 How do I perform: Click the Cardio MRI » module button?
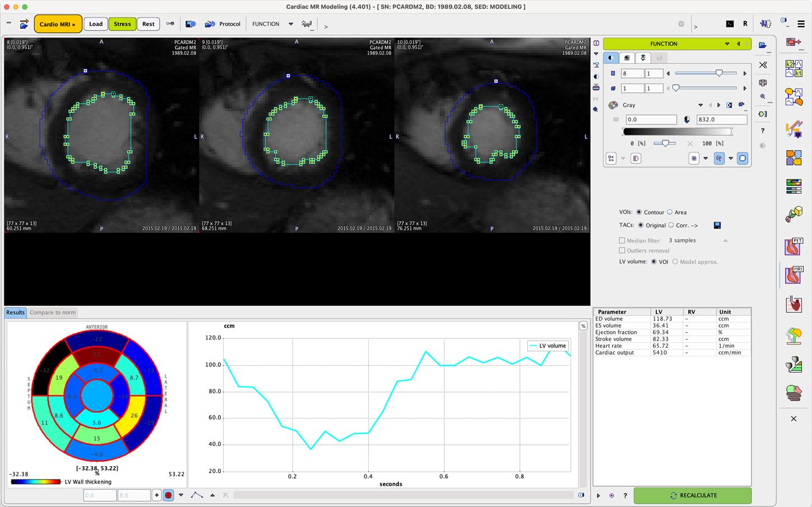pos(58,24)
